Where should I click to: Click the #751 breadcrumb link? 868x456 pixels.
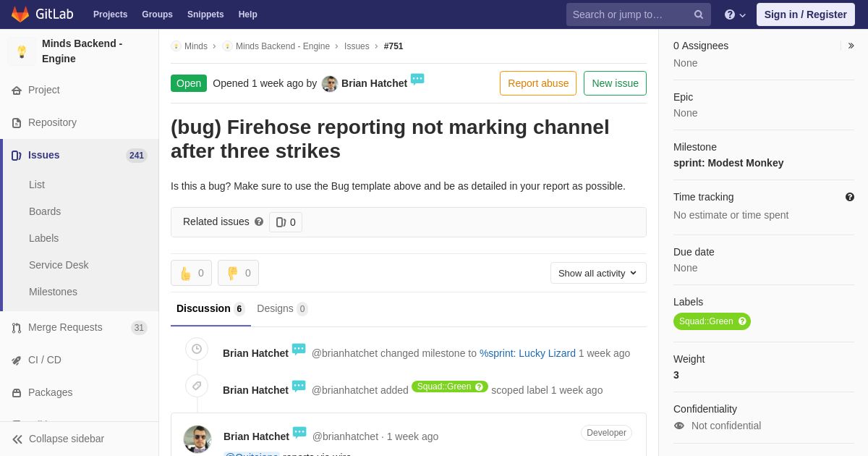(x=393, y=46)
